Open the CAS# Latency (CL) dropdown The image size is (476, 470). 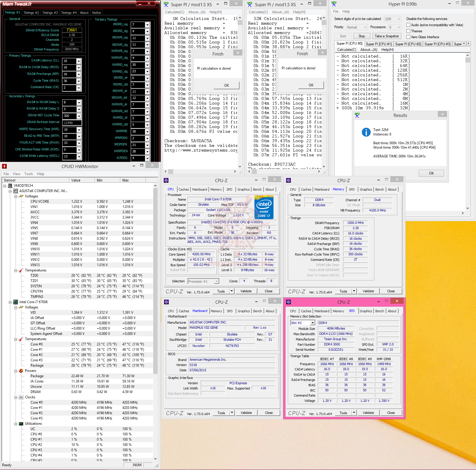pyautogui.click(x=79, y=61)
